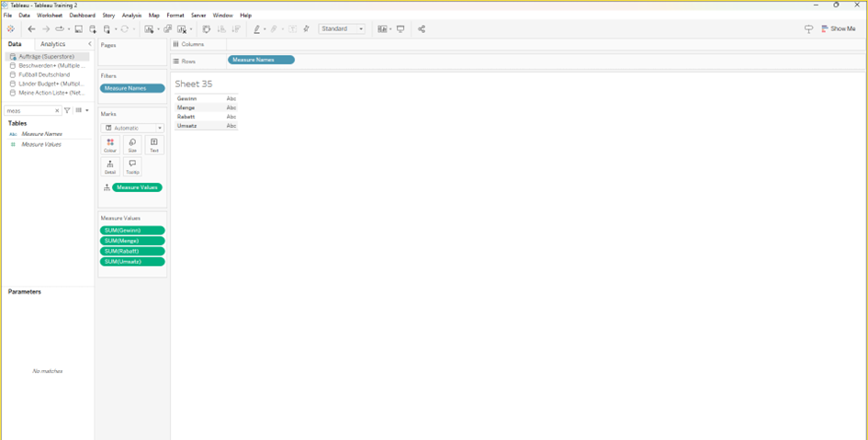Click the filter fields funnel icon
868x440 pixels.
[67, 111]
